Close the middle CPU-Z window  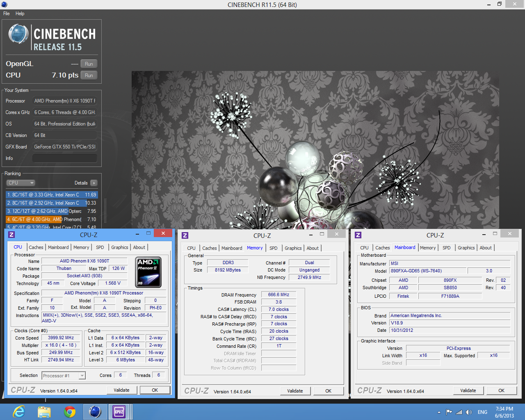point(337,234)
